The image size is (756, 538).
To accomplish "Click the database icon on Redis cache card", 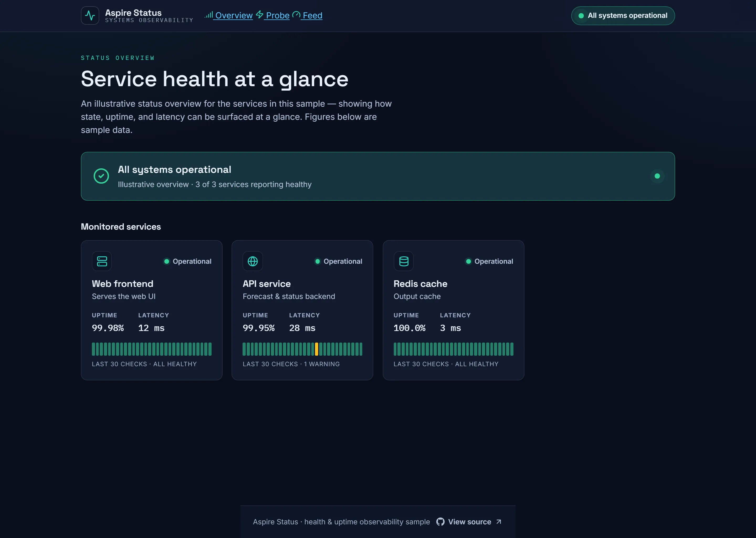I will 403,261.
